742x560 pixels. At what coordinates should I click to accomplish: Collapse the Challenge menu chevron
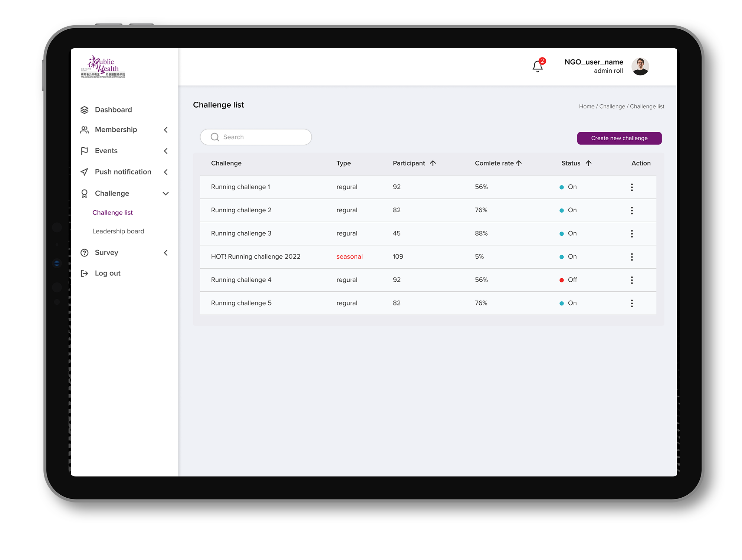point(166,194)
